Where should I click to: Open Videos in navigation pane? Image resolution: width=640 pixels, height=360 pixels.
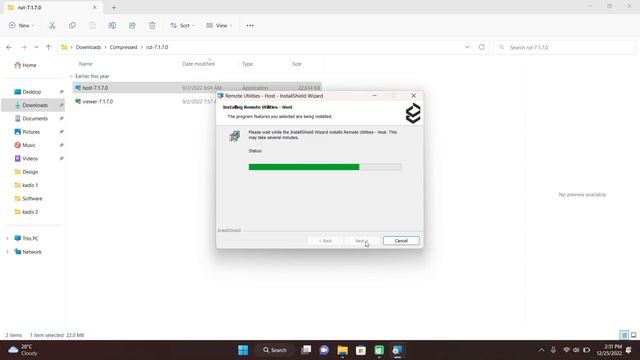click(27, 158)
